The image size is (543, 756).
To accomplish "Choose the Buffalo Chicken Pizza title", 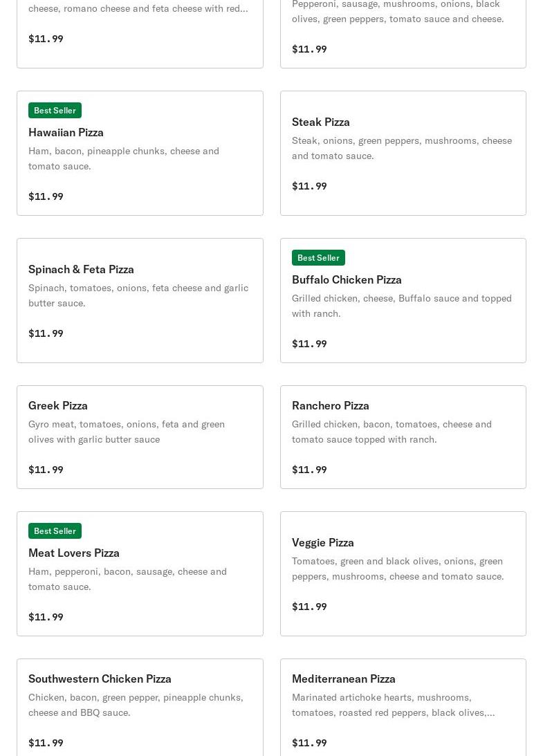I will [347, 279].
